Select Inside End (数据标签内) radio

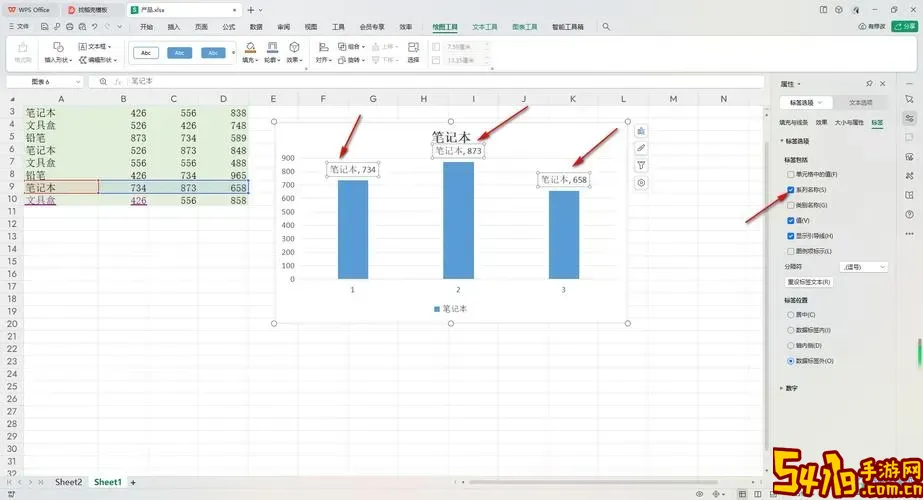791,330
